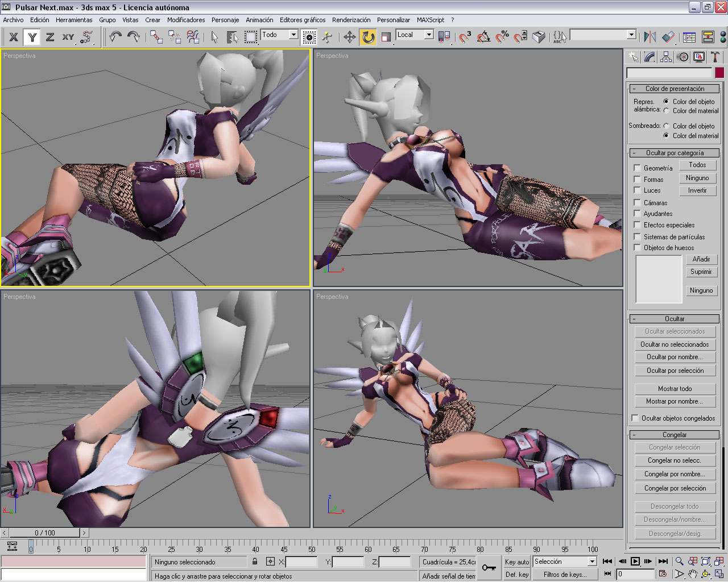Toggle the Angle Snap tool

pyautogui.click(x=483, y=38)
